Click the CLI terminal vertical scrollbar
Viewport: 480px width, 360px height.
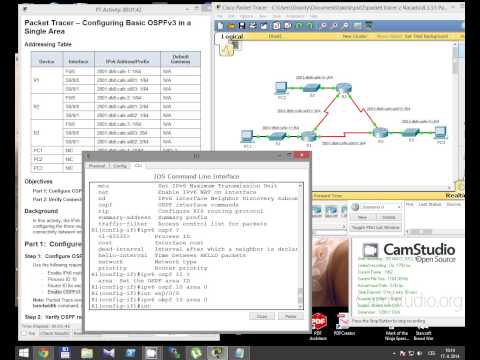(x=300, y=245)
